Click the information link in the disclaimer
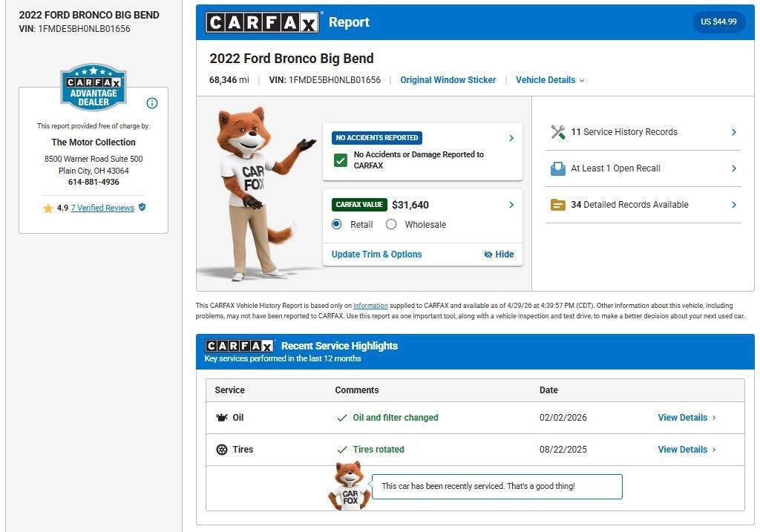The image size is (760, 532). pos(370,306)
